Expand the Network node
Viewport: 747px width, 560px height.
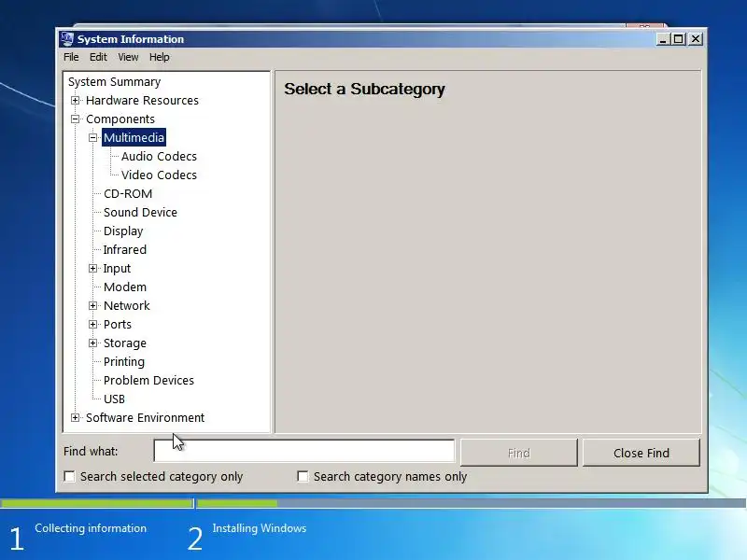click(x=92, y=306)
